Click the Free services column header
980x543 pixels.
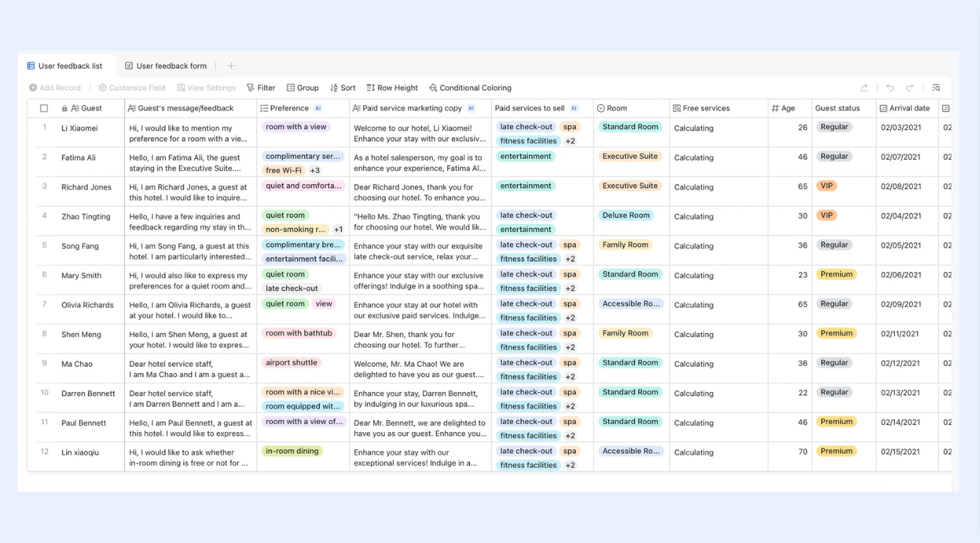coord(719,108)
